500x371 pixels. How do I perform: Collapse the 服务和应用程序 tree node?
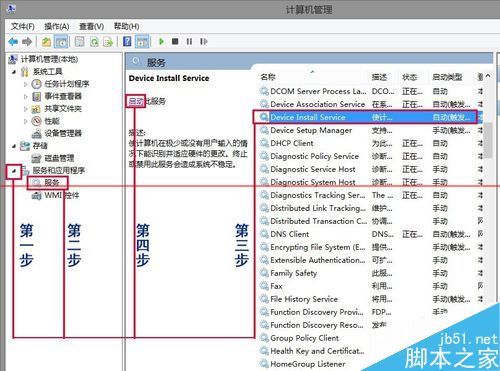coord(14,171)
